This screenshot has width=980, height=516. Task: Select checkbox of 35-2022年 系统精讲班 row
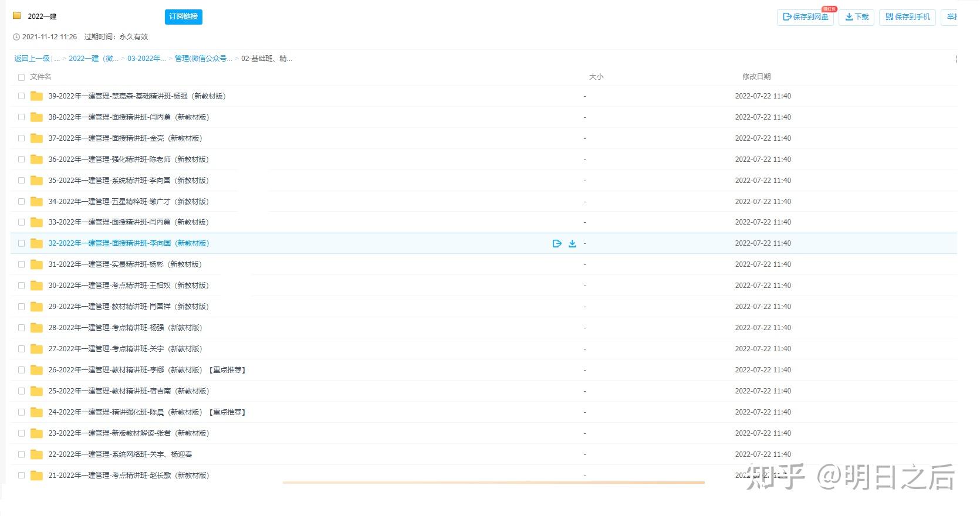point(21,181)
